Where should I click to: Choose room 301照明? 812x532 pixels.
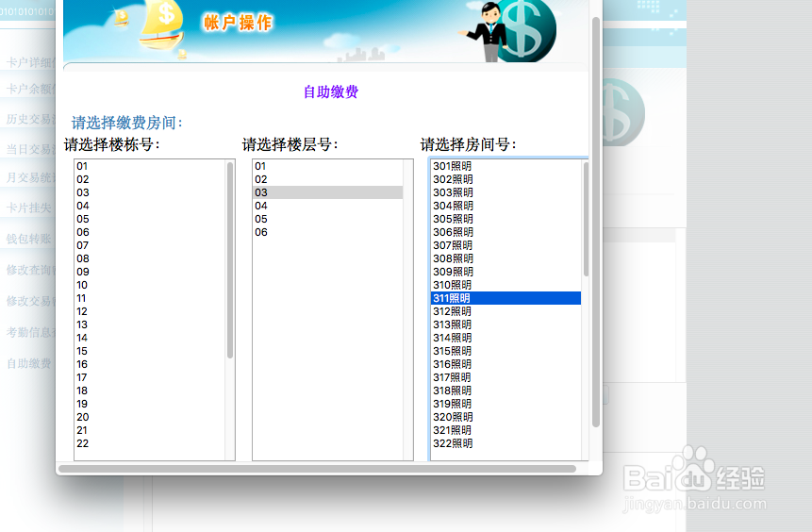[505, 166]
